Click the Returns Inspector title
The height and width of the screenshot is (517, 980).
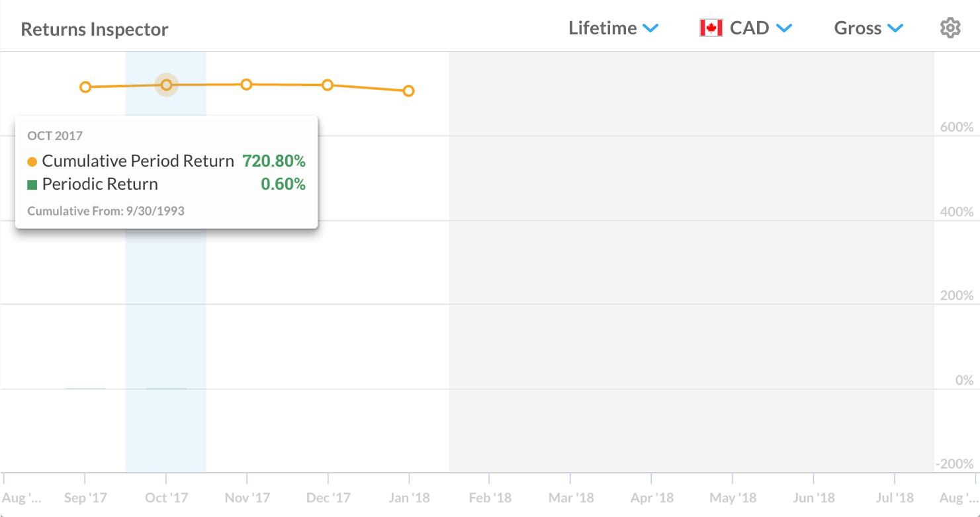[95, 30]
